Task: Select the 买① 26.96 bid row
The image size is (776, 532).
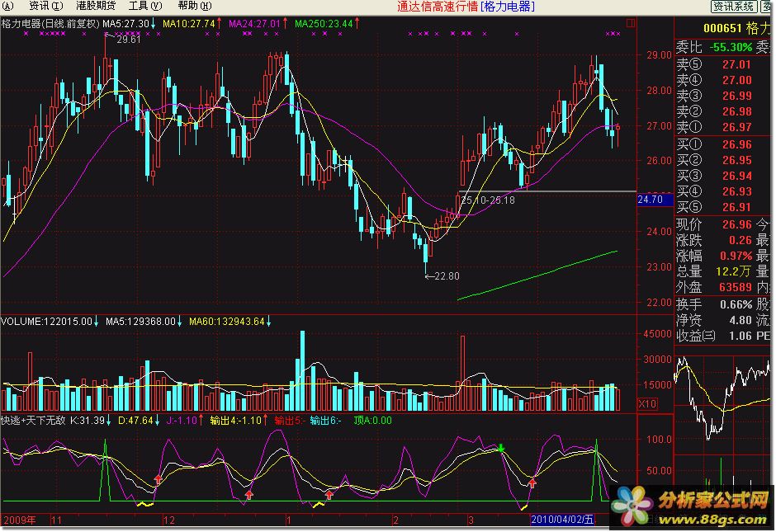Action: point(713,144)
